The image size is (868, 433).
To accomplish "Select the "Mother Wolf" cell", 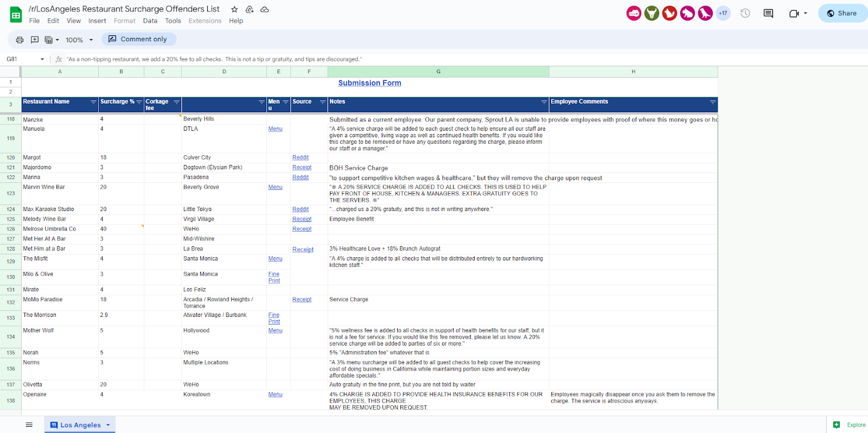I will [x=60, y=337].
